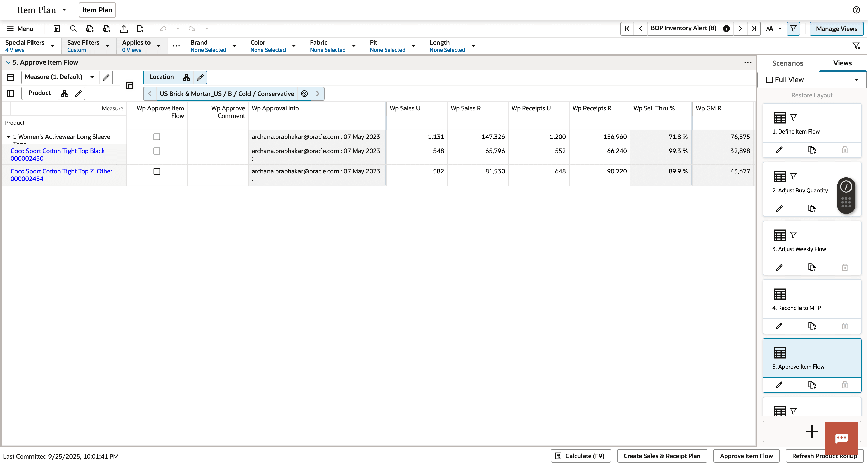The width and height of the screenshot is (868, 465).
Task: Switch to the Scenarios tab
Action: (788, 63)
